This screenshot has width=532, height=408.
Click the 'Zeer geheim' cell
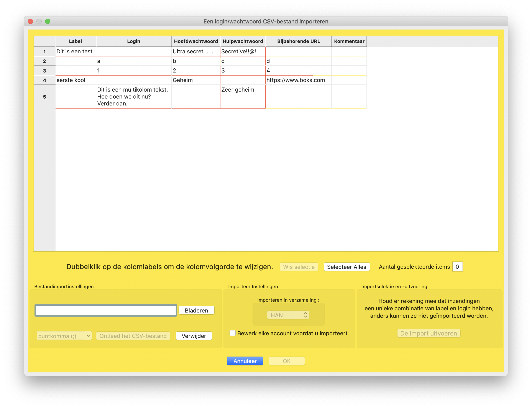click(x=243, y=97)
